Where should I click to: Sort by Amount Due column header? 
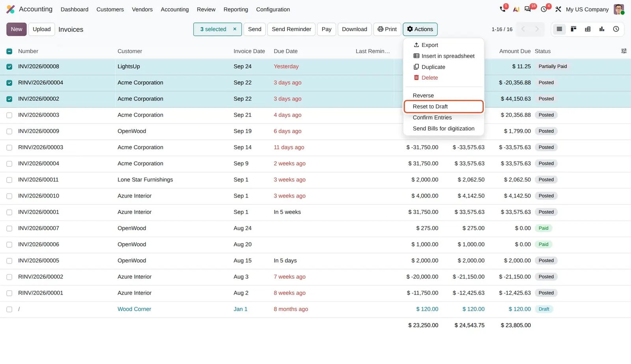515,51
